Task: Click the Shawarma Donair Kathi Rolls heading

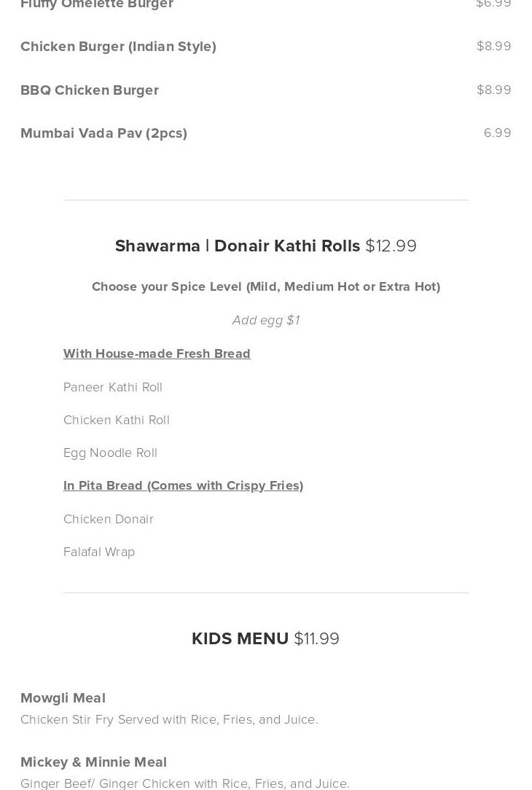Action: pos(238,246)
